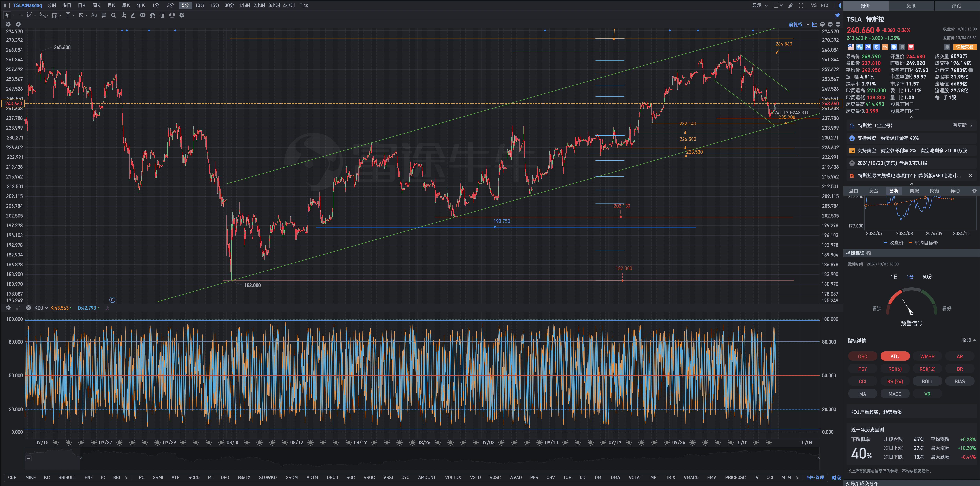The image size is (980, 486).
Task: Click the bell price alert icon
Action: (947, 47)
